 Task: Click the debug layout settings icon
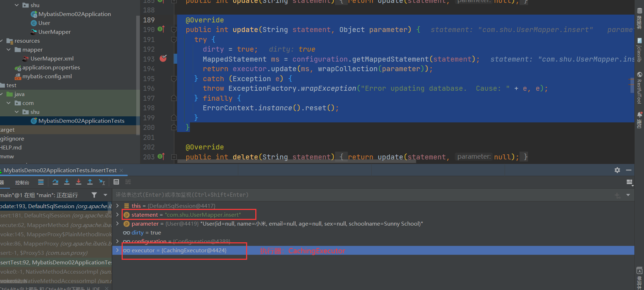pyautogui.click(x=629, y=183)
